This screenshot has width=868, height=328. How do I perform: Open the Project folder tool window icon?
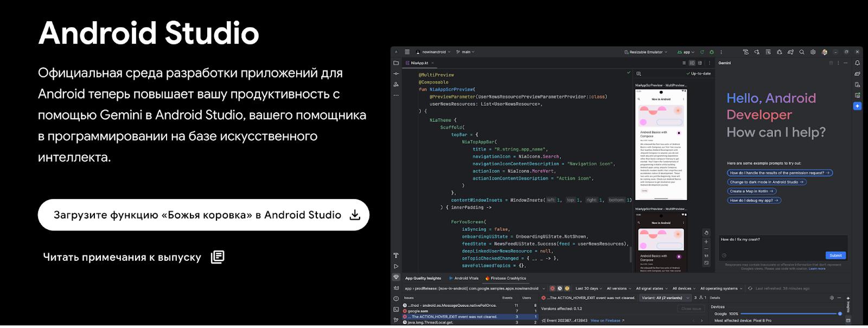[396, 63]
